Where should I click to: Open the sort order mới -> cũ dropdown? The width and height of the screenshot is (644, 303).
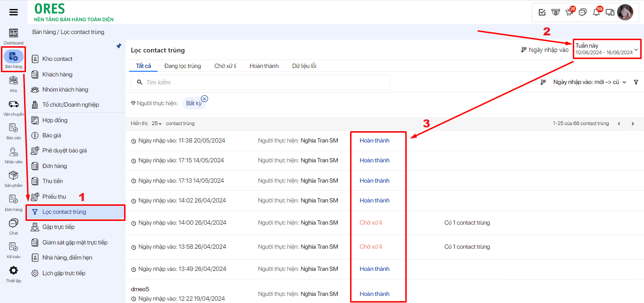point(590,82)
